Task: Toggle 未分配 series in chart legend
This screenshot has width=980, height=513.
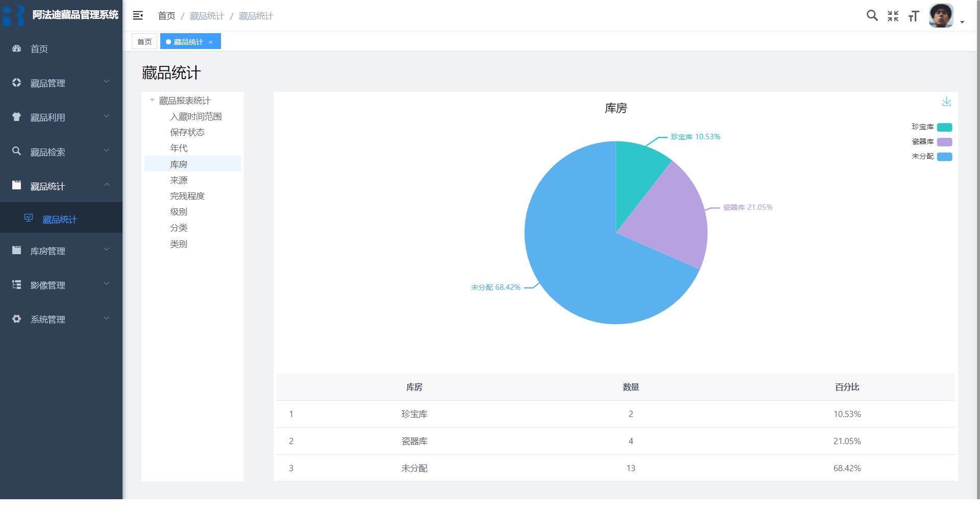Action: tap(944, 157)
